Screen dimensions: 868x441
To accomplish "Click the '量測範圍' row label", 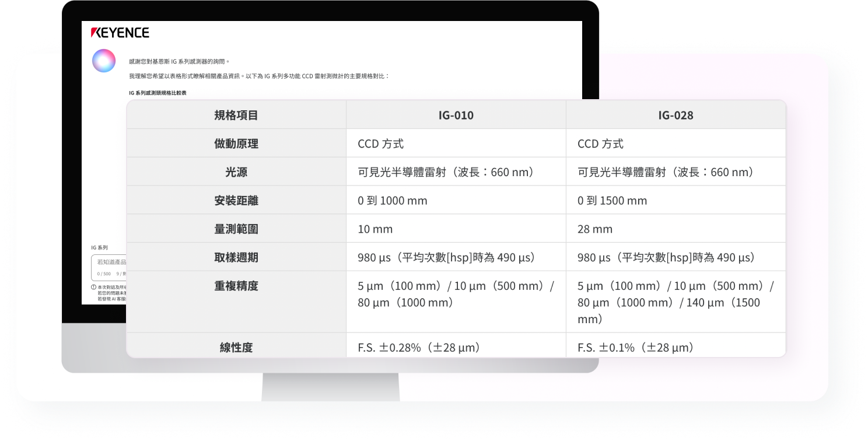I will [x=236, y=229].
